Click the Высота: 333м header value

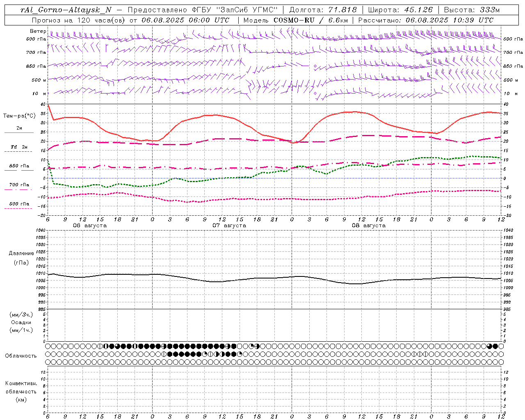pyautogui.click(x=472, y=10)
